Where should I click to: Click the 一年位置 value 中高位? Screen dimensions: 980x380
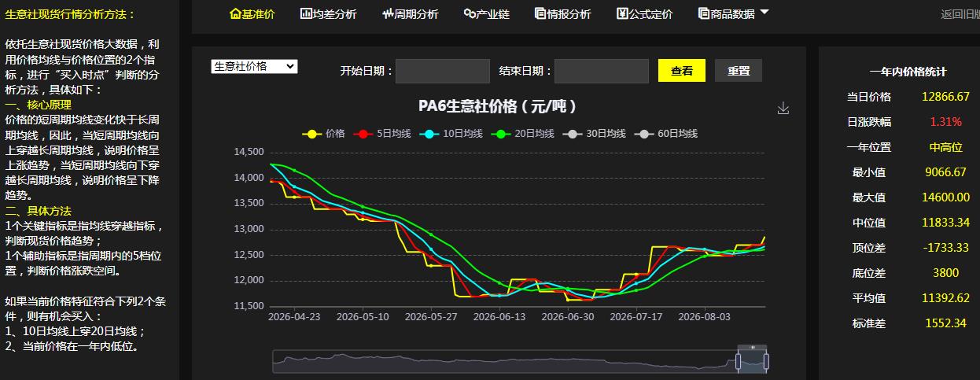click(945, 147)
